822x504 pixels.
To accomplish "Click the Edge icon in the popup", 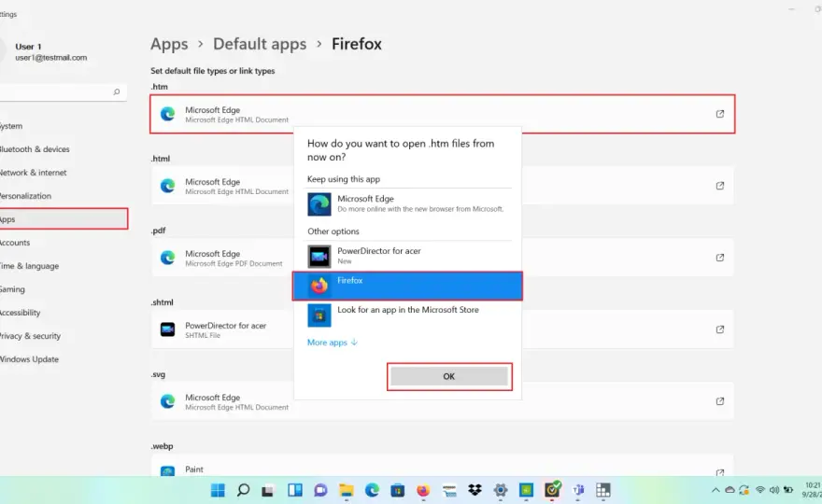I will coord(319,204).
